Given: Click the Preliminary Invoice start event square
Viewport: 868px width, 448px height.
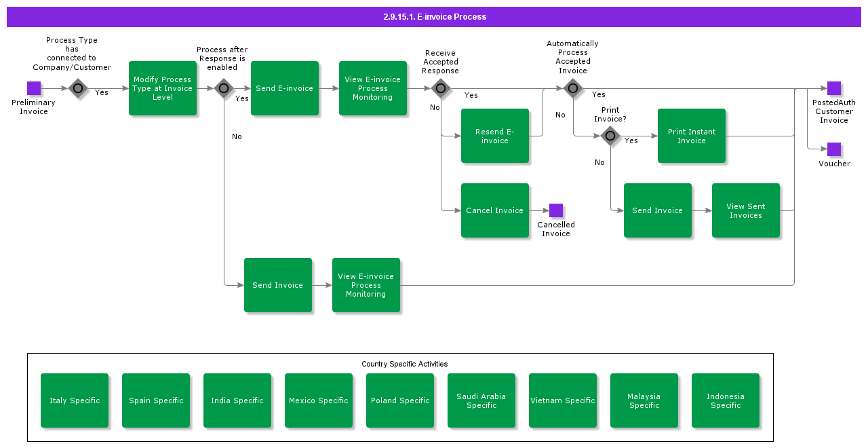Looking at the screenshot, I should tap(34, 88).
